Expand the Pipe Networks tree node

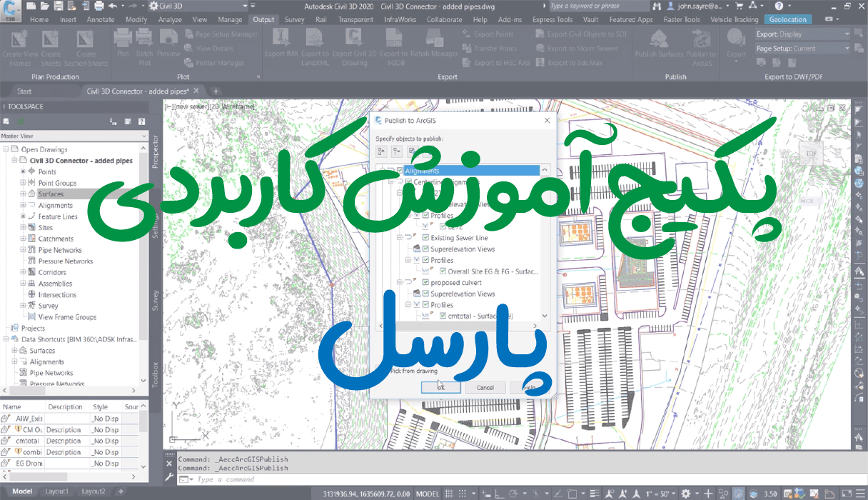point(23,250)
